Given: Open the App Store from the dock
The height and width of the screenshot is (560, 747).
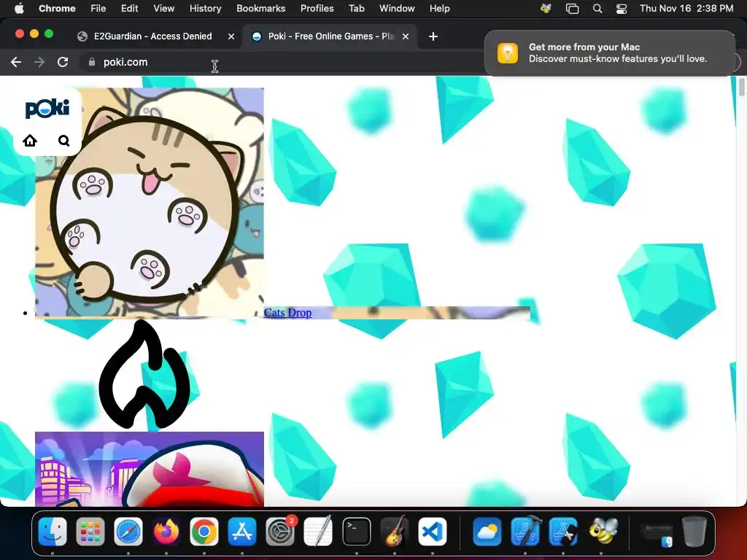Looking at the screenshot, I should click(242, 532).
